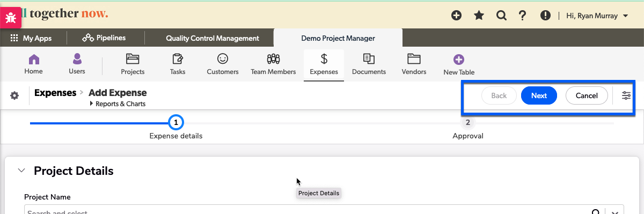Switch to Quality Control Management tab
Screen dimensions: 644x214
tap(213, 38)
